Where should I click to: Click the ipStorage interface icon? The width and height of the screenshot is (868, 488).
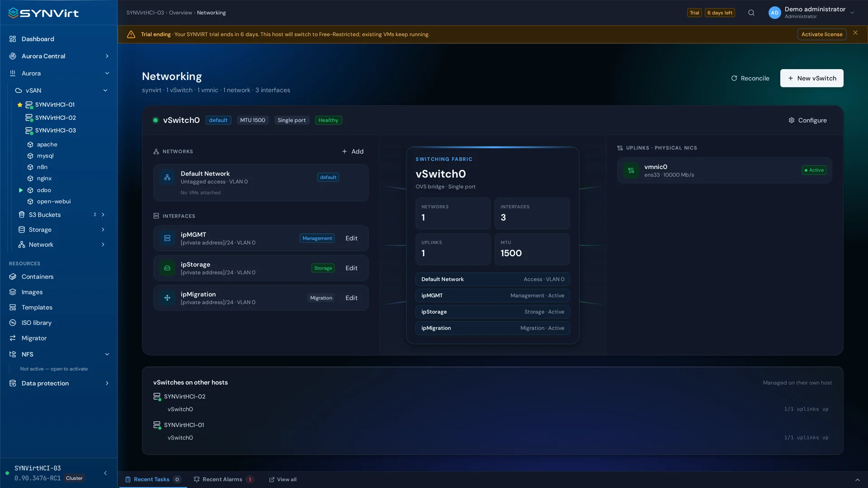coord(167,268)
